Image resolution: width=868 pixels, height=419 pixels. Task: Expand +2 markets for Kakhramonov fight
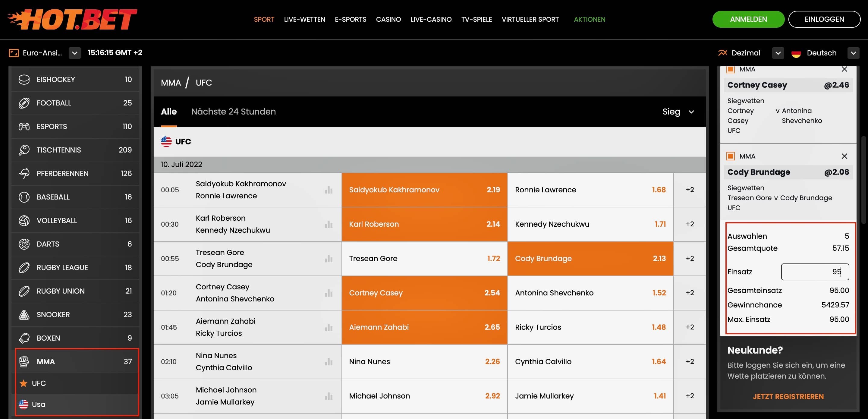click(x=689, y=190)
